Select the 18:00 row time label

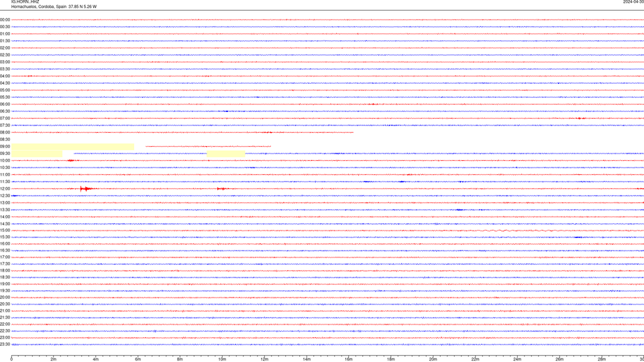click(x=5, y=270)
